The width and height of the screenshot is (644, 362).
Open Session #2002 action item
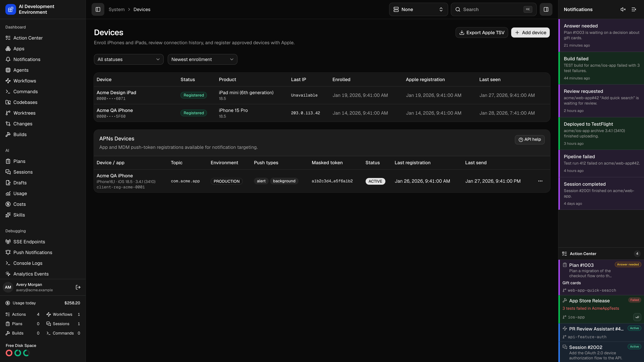click(x=601, y=352)
